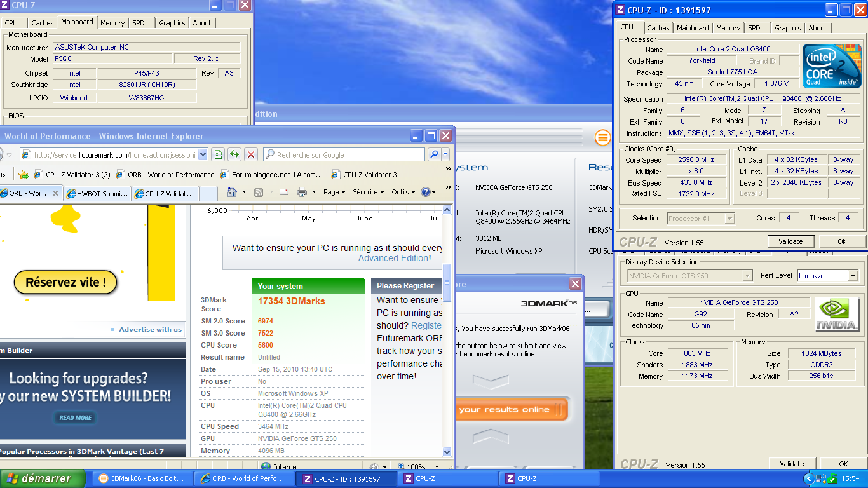Click the red X stop loading icon

251,154
